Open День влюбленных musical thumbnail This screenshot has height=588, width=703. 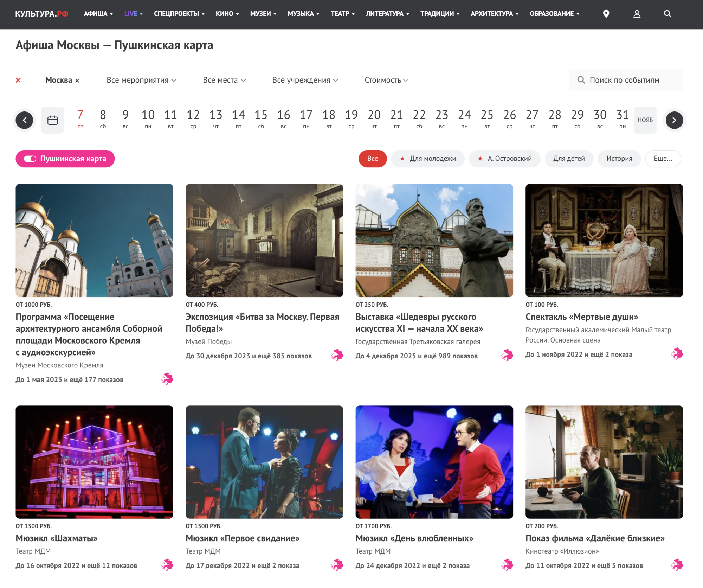(434, 462)
